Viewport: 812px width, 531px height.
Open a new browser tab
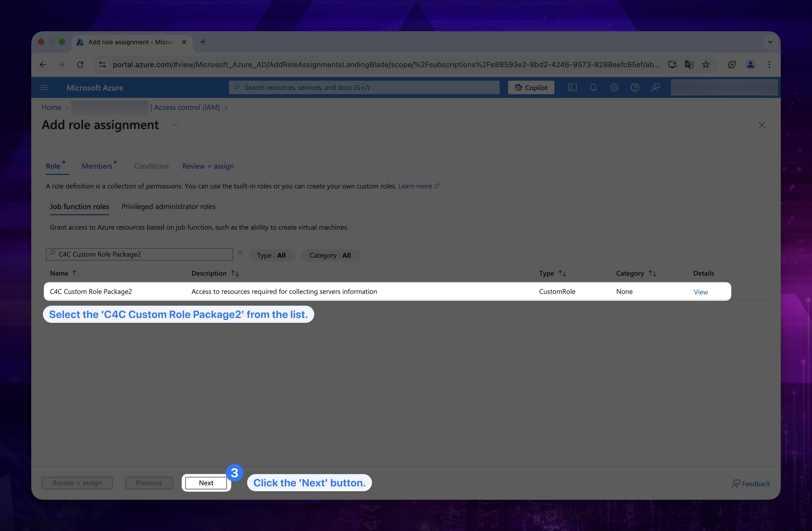coord(203,42)
